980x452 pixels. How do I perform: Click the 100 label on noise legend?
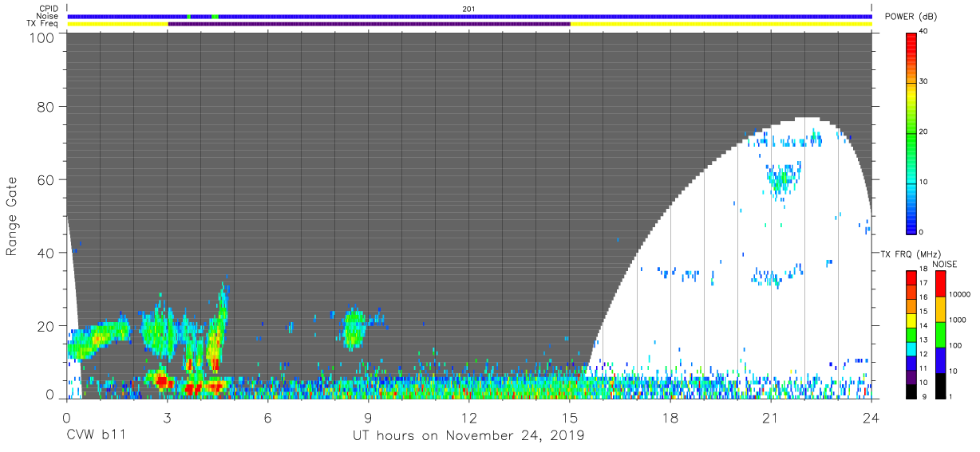click(956, 344)
